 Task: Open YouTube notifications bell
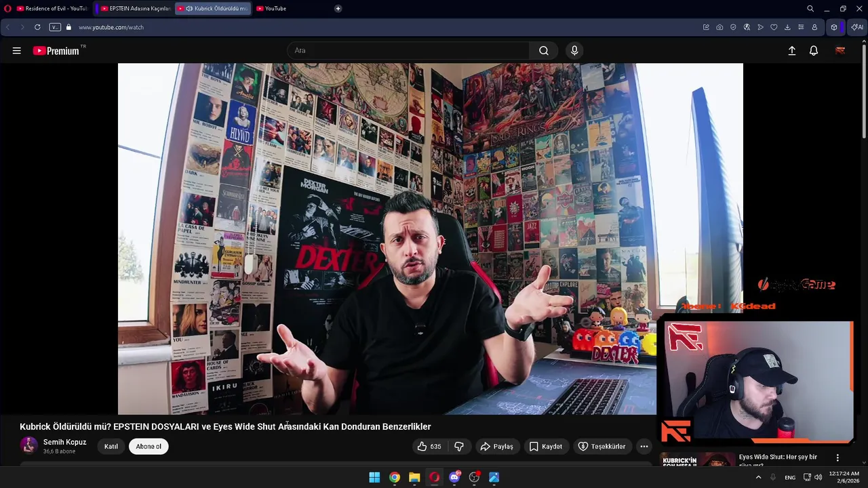point(814,51)
